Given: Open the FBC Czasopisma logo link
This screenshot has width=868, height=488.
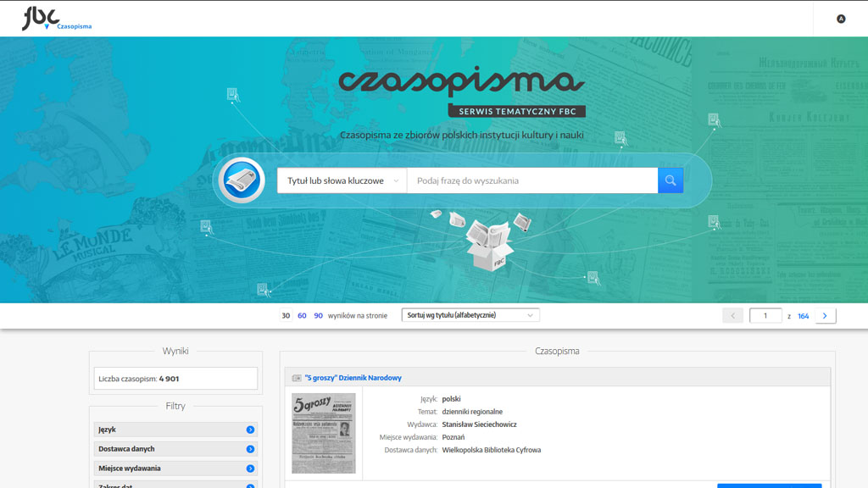Looking at the screenshot, I should tap(57, 19).
